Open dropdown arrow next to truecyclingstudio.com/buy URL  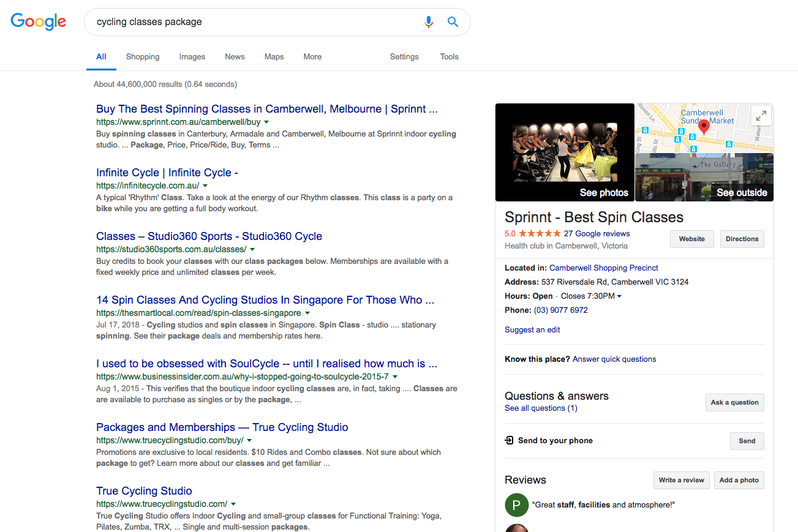[249, 440]
